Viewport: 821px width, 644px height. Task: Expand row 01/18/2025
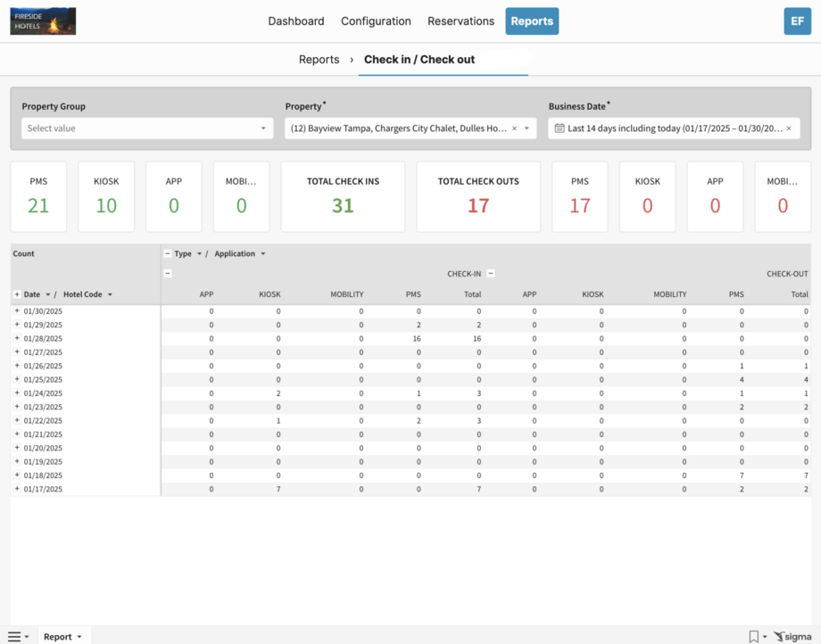click(x=17, y=475)
